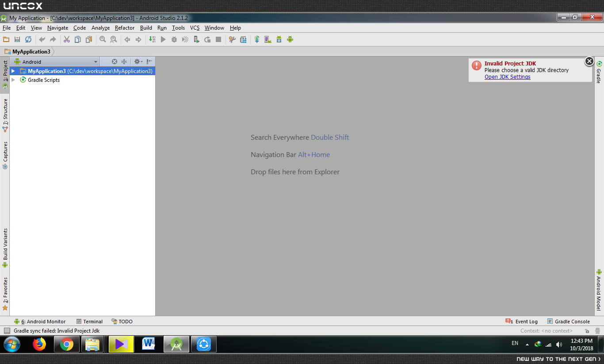This screenshot has width=604, height=364.
Task: Open Google Chrome from the taskbar
Action: coord(67,344)
